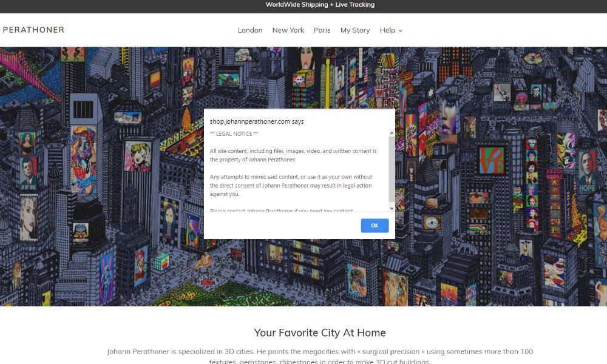The image size is (607, 364).
Task: Expand the Help dropdown menu
Action: [x=390, y=30]
